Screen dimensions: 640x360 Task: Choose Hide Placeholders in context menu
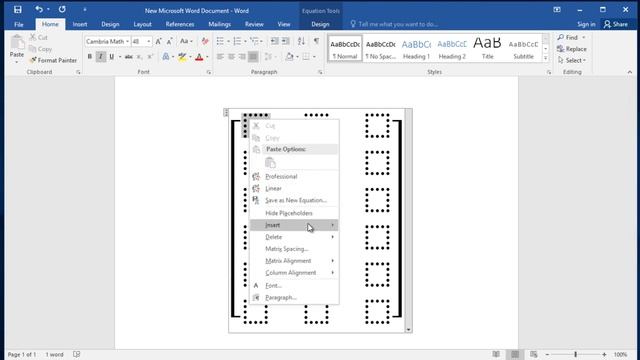(x=294, y=213)
